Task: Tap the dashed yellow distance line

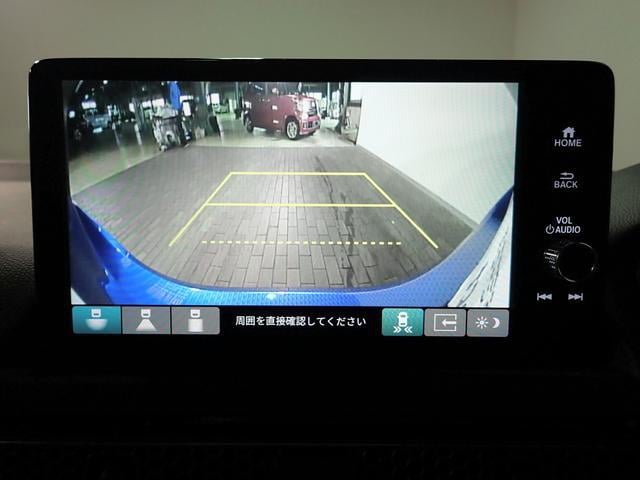Action: (x=300, y=242)
